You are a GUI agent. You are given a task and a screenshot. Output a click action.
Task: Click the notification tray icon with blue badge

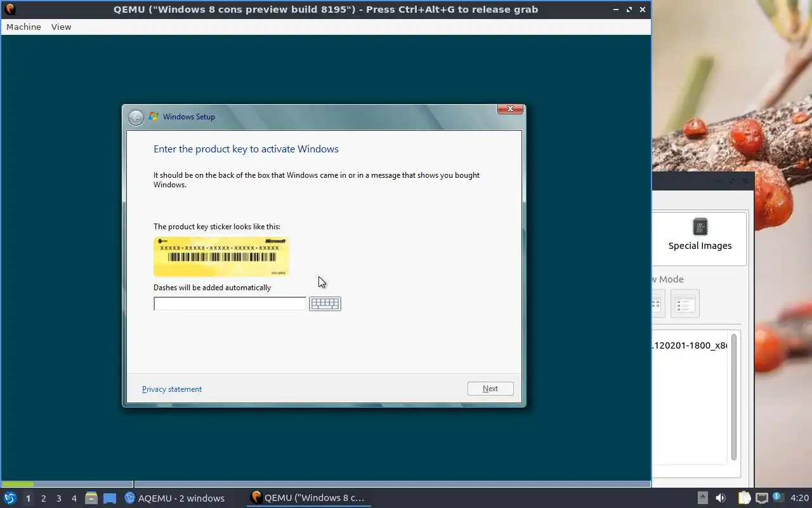coord(778,498)
